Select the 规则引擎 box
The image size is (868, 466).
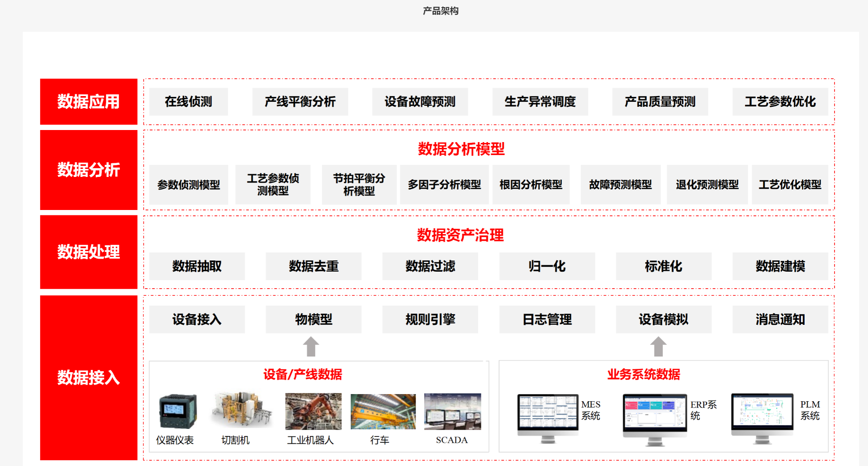(x=430, y=319)
